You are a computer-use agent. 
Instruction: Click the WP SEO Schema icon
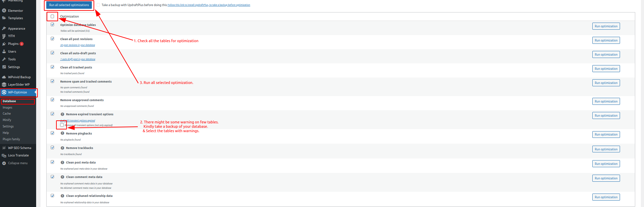click(x=4, y=148)
